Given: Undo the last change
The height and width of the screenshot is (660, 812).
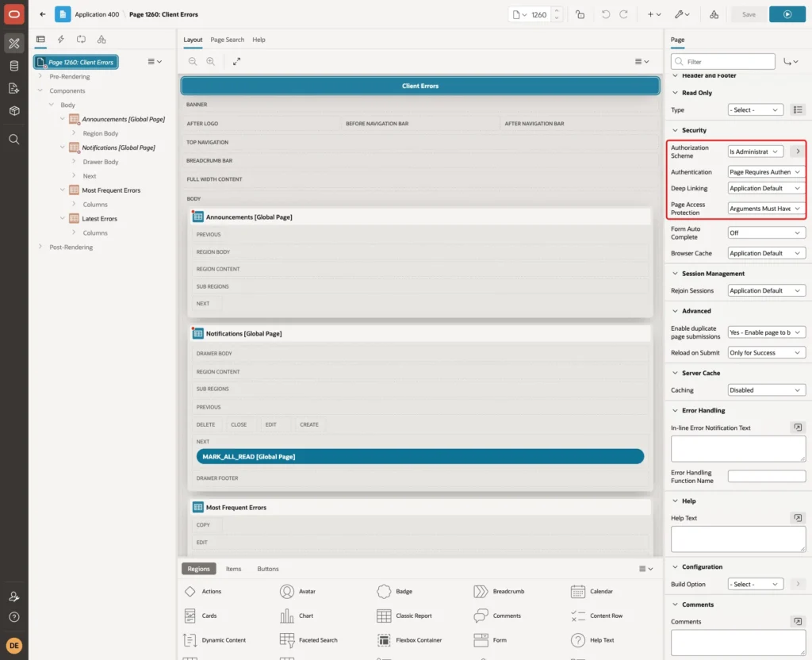Looking at the screenshot, I should [x=605, y=14].
